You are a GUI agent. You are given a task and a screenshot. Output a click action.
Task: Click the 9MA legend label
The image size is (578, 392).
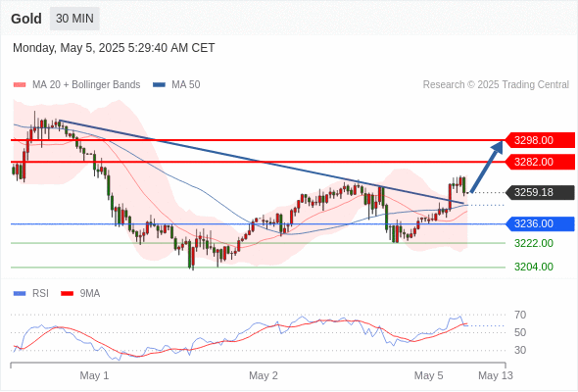[90, 294]
